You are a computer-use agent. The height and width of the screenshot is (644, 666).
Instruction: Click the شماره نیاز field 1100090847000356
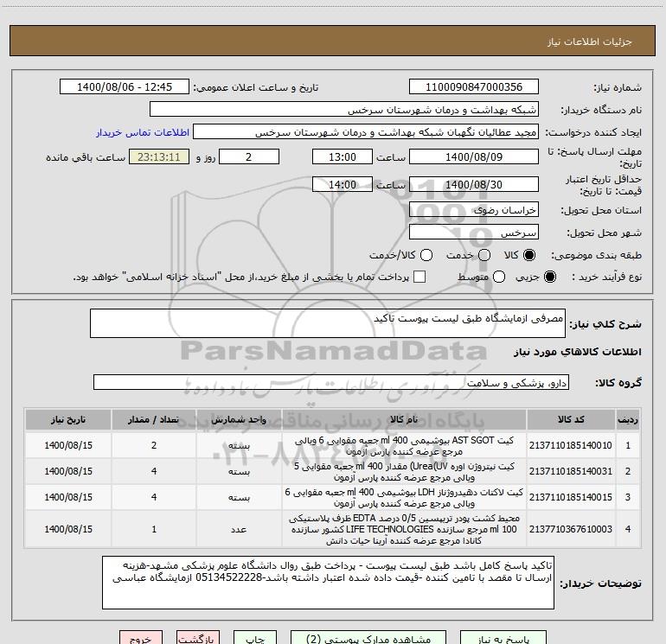pos(474,86)
